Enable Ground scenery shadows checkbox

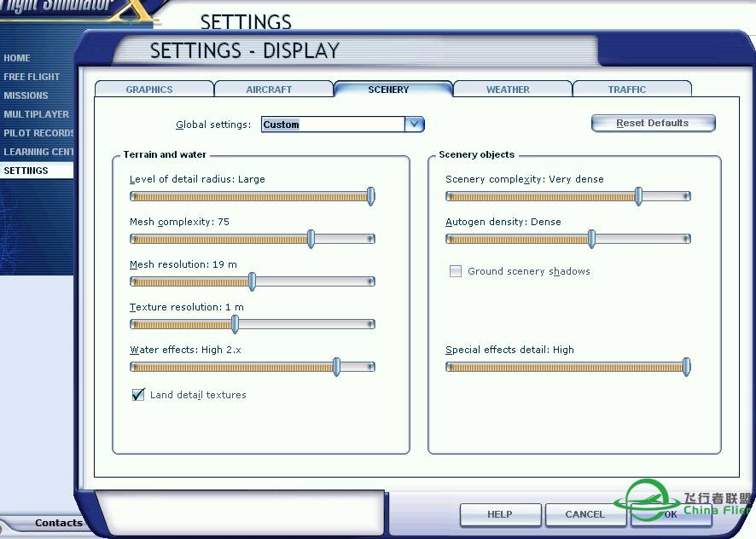[456, 271]
